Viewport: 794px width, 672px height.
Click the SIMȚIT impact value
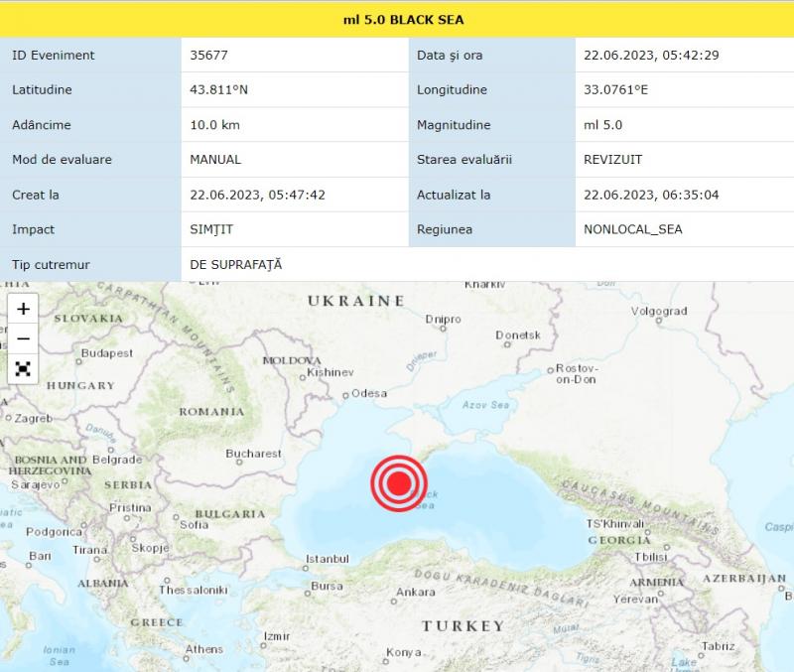point(211,229)
